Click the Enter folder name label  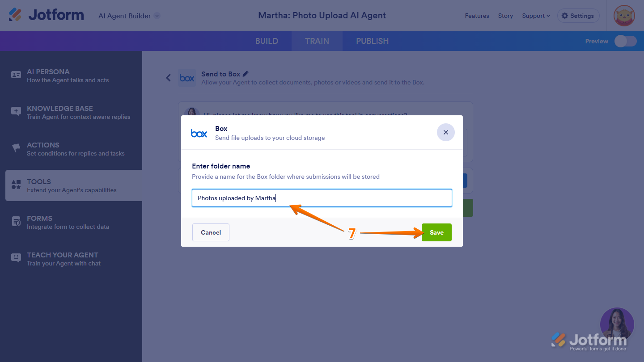point(221,166)
